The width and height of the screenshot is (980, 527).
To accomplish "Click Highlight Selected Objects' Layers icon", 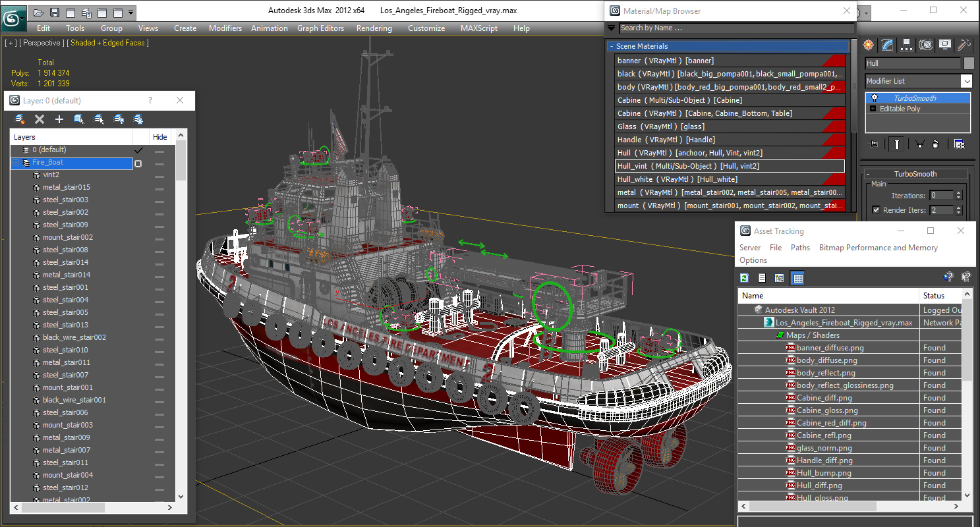I will [x=99, y=119].
